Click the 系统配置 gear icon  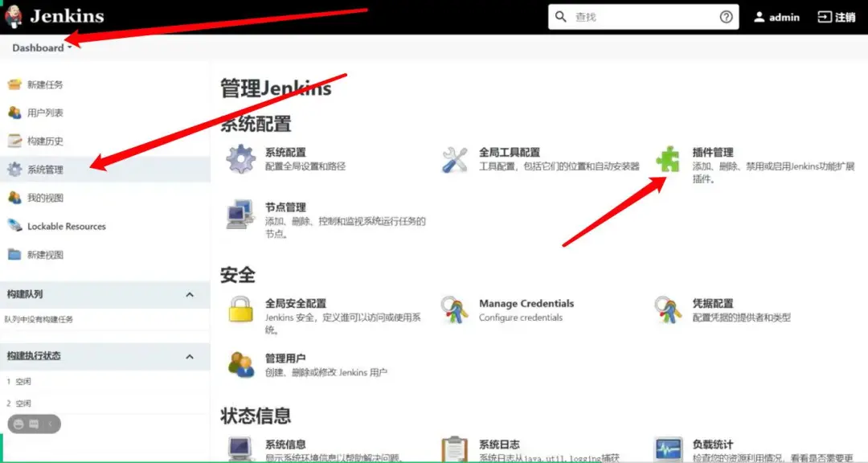[241, 159]
